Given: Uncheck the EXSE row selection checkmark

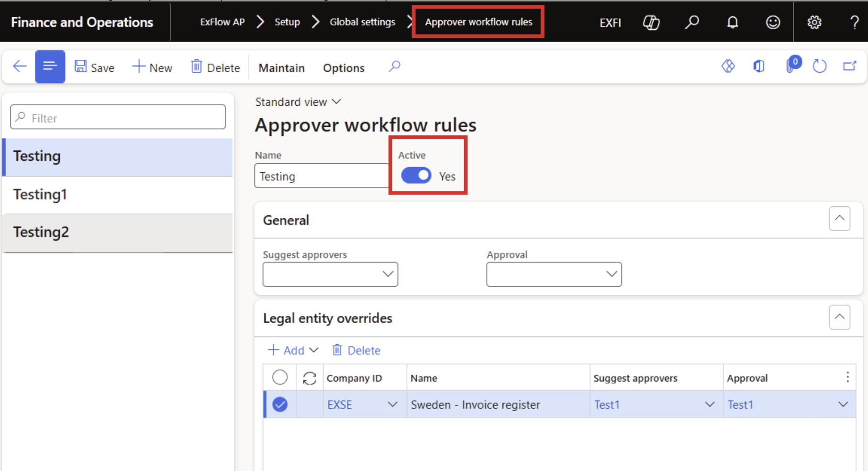Looking at the screenshot, I should [280, 404].
